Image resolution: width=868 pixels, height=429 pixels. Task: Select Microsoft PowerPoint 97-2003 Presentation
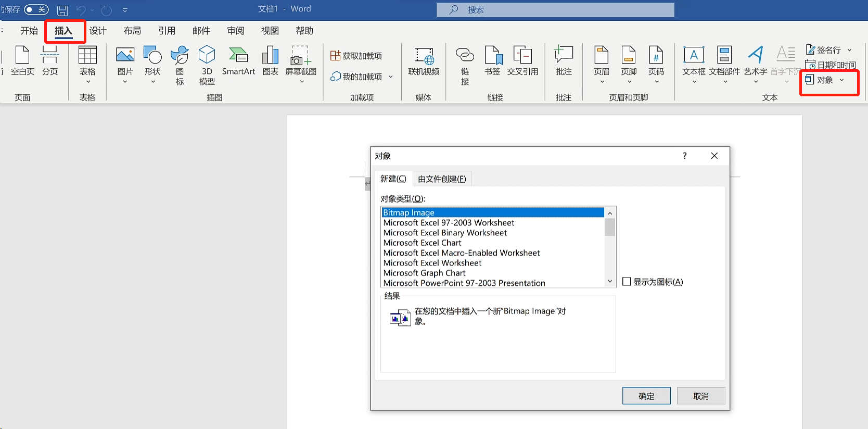coord(492,283)
